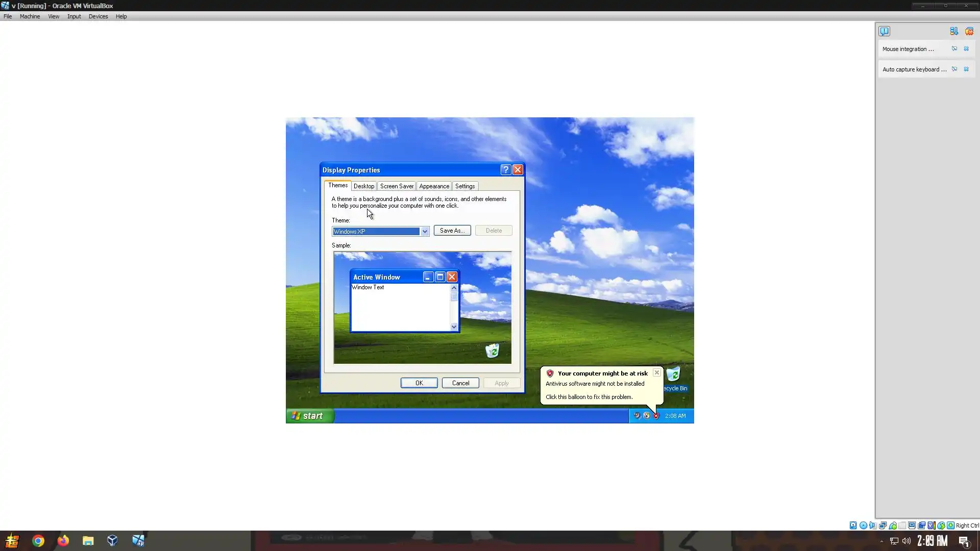Open the Devices menu
The width and height of the screenshot is (980, 551).
click(98, 16)
